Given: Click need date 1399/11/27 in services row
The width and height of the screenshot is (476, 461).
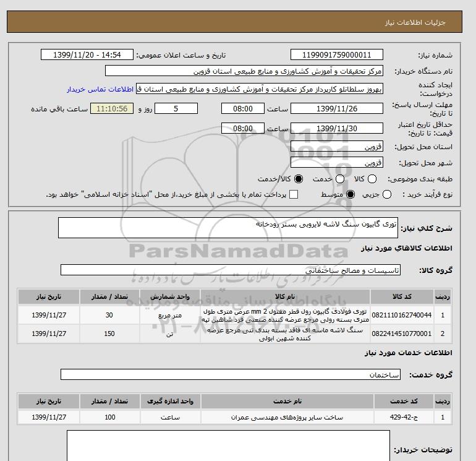Looking at the screenshot, I should (x=49, y=417).
